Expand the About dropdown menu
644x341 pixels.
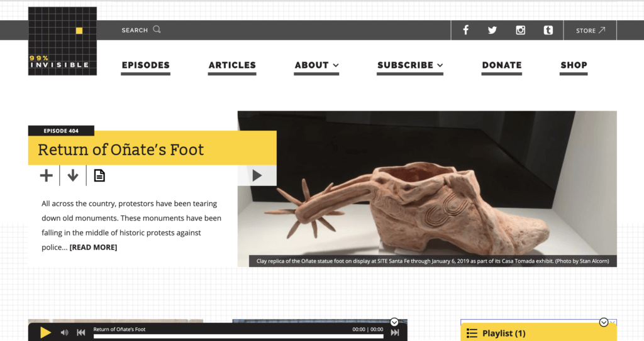point(316,65)
